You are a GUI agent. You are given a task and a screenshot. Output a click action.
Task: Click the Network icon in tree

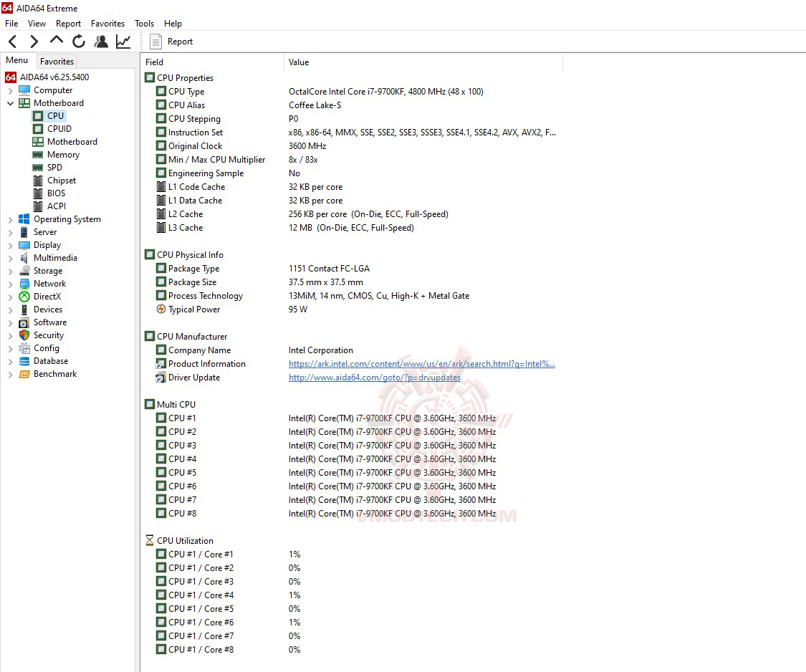[24, 283]
